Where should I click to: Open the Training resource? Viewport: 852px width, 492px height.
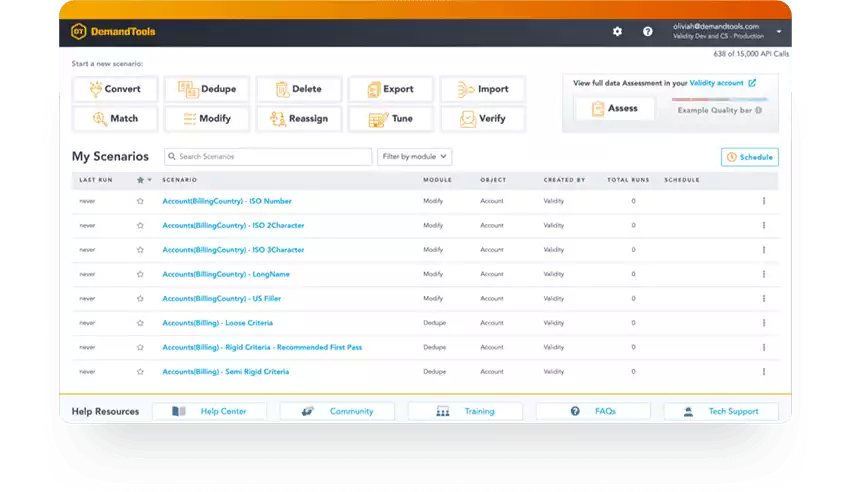(465, 412)
